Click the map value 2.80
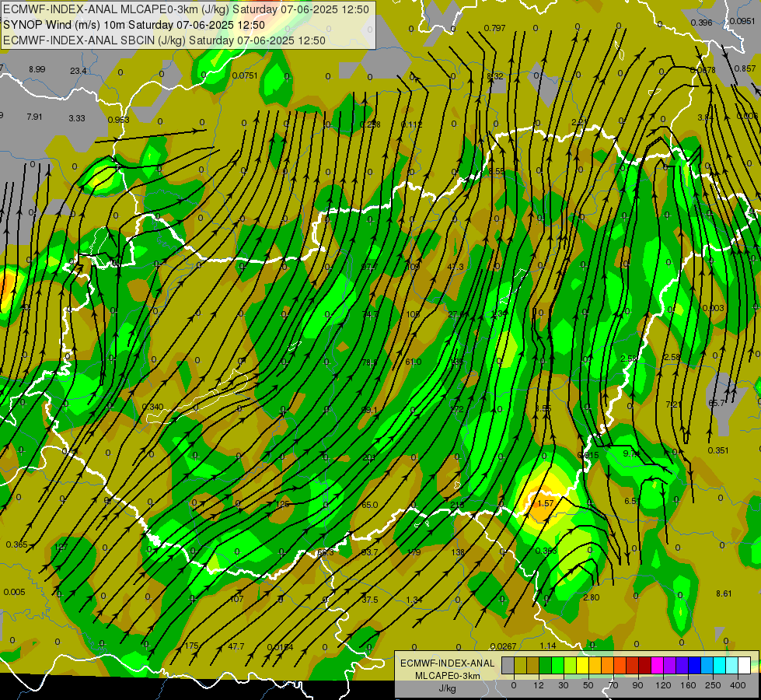 [x=591, y=597]
